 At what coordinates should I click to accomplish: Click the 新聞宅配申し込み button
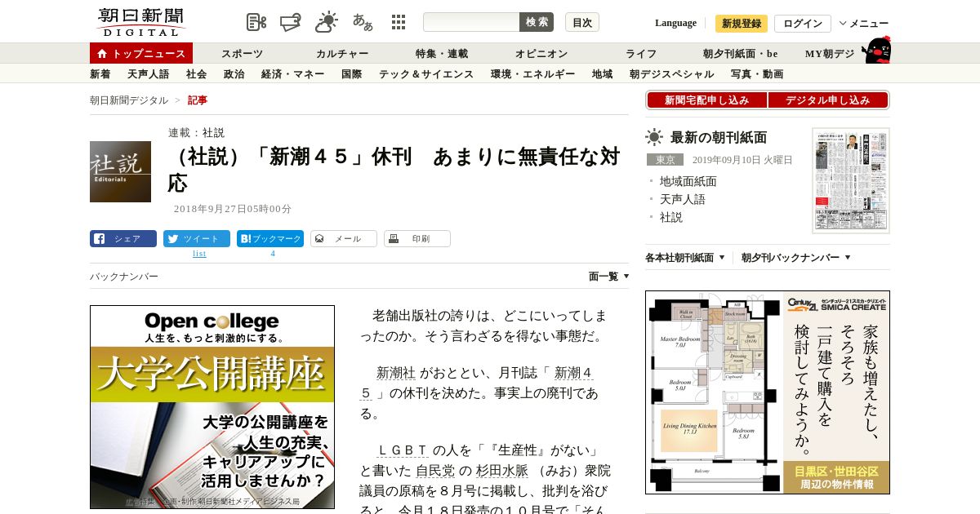coord(707,100)
